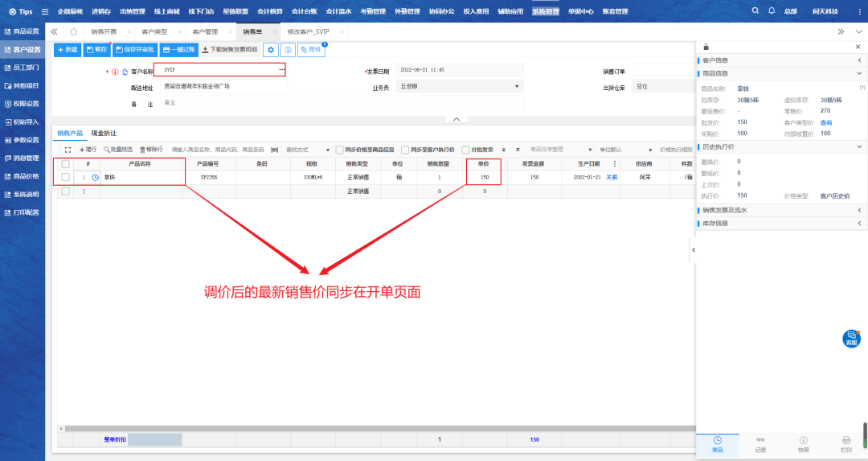The image size is (868, 461).
Task: Click the search magnifier icon in header
Action: point(755,11)
